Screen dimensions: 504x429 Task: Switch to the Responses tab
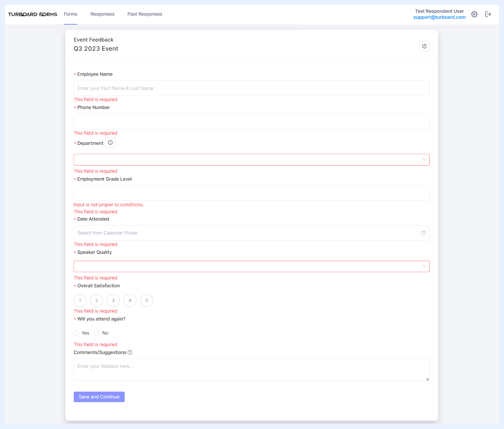(103, 14)
